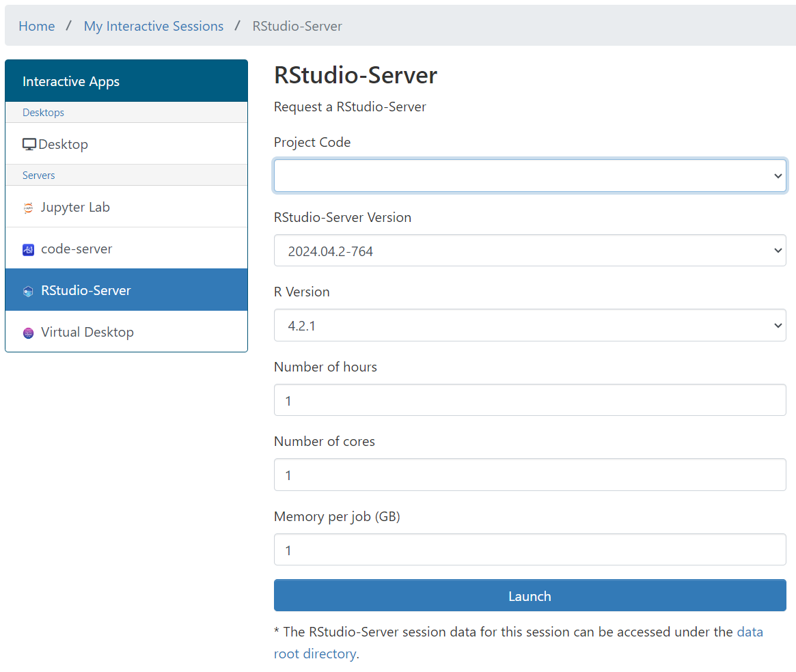Viewport: 796px width, 672px height.
Task: Open the R Version dropdown
Action: (530, 325)
